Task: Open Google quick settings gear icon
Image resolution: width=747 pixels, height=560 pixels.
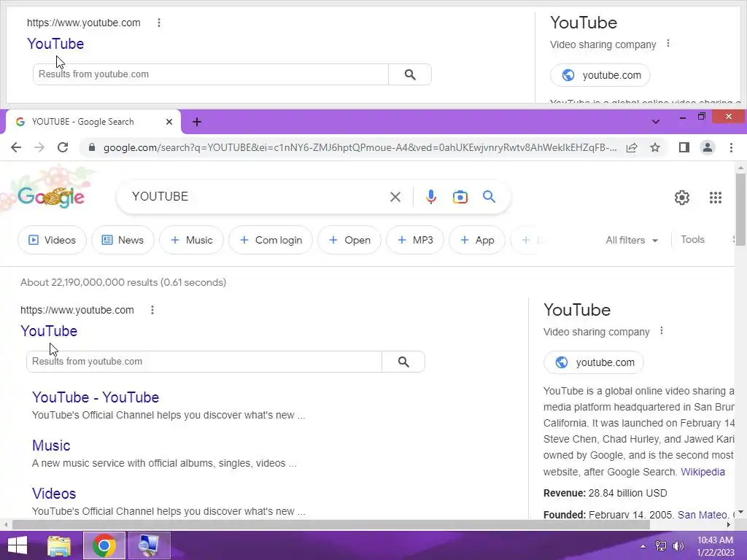Action: point(682,197)
